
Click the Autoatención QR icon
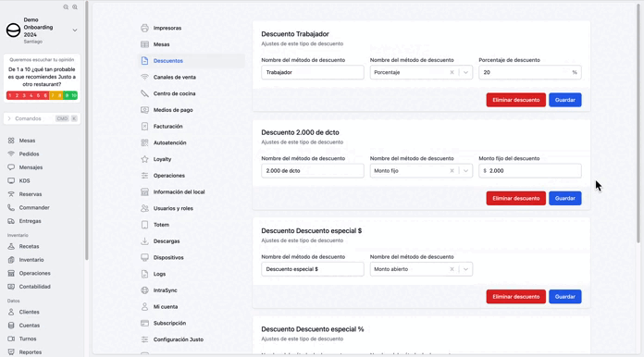click(144, 142)
